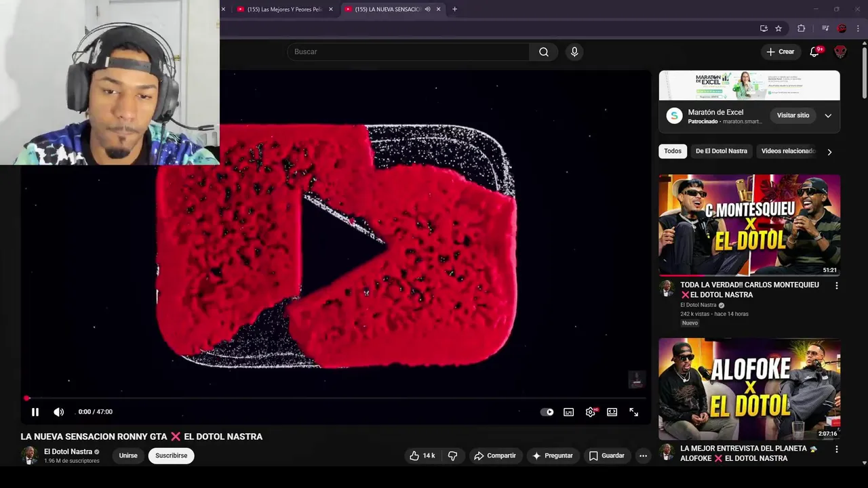Click the Suscribirse button
The height and width of the screenshot is (488, 868).
click(172, 455)
